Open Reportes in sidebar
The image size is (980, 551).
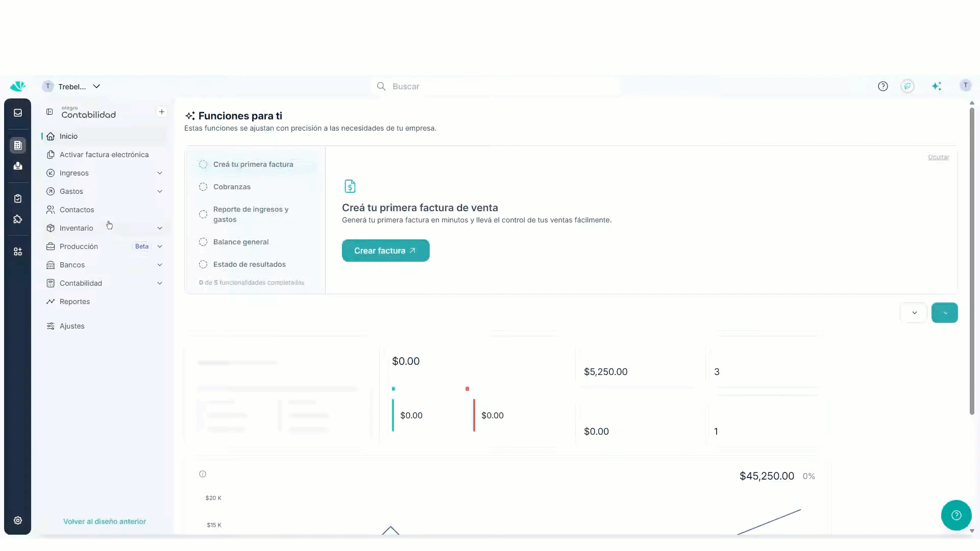[x=105, y=302]
